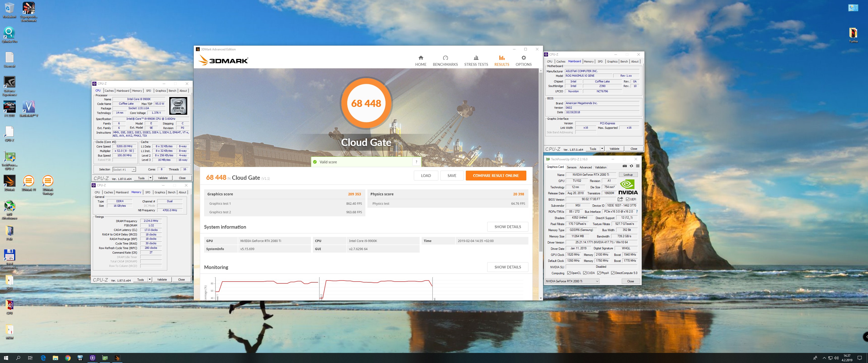Open the GeForce Experience desktop icon

coord(9,86)
